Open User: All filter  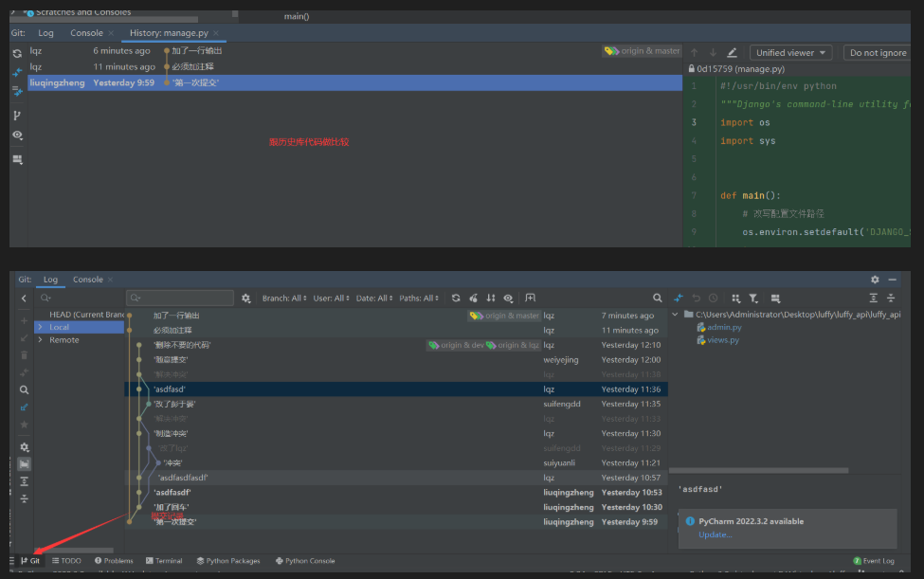click(x=331, y=299)
